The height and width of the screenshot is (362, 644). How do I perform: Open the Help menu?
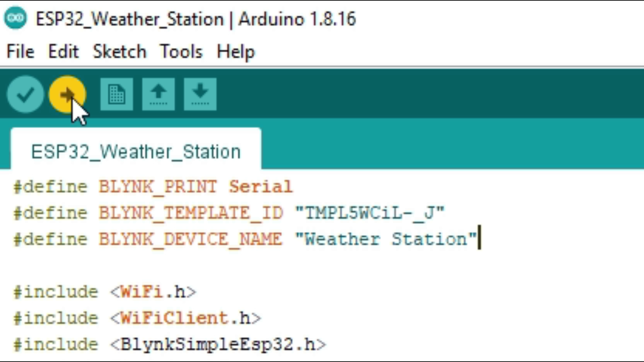(x=236, y=52)
